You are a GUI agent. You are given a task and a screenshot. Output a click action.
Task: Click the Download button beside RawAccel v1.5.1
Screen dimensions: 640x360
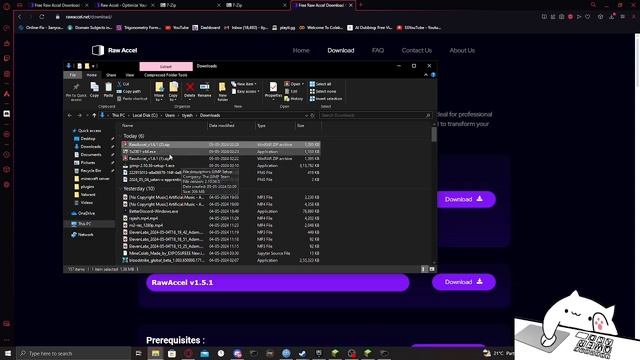click(464, 282)
